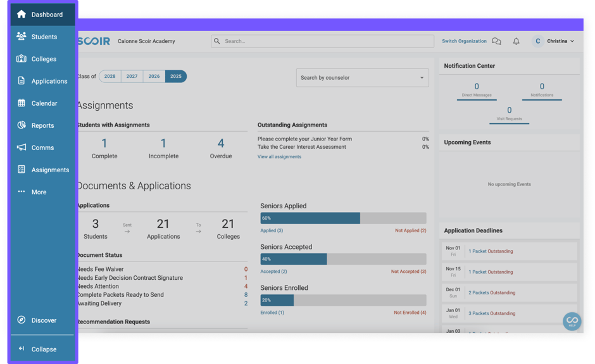Select Students in the sidebar
Screen dimensions: 595x364
(44, 37)
